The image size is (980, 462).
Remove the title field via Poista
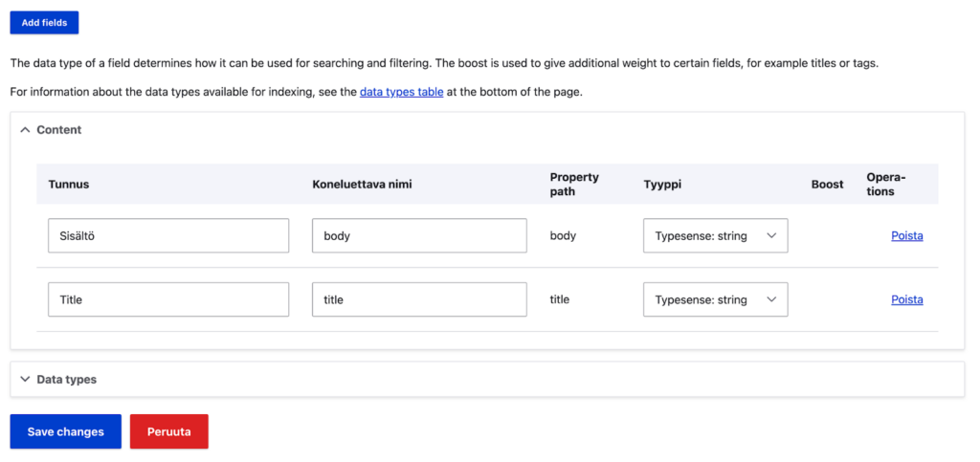[906, 299]
